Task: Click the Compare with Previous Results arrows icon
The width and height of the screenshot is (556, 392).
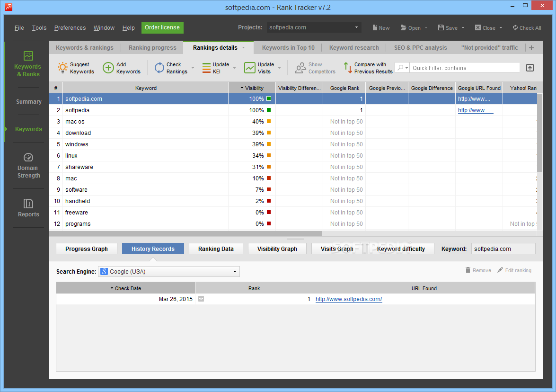Action: 348,68
